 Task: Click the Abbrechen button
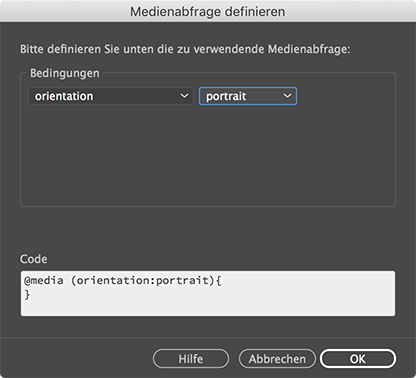[277, 359]
